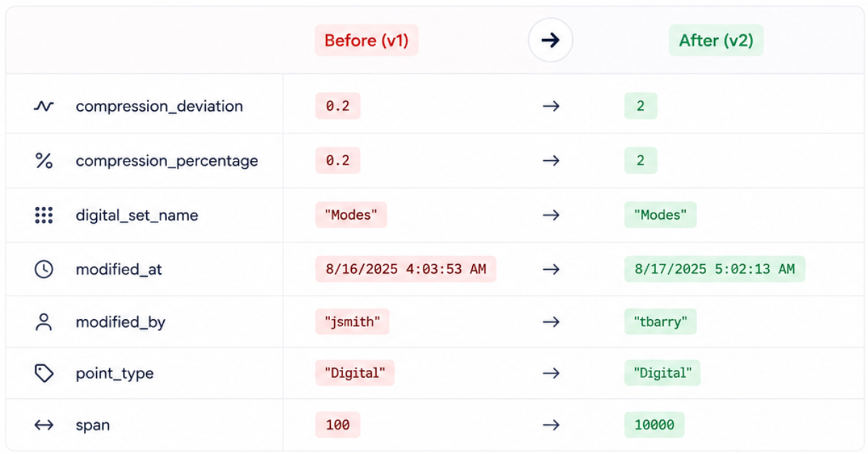Click the old modified_at value 8/16/2025 4:03:53 AM
The width and height of the screenshot is (868, 454).
pyautogui.click(x=406, y=269)
